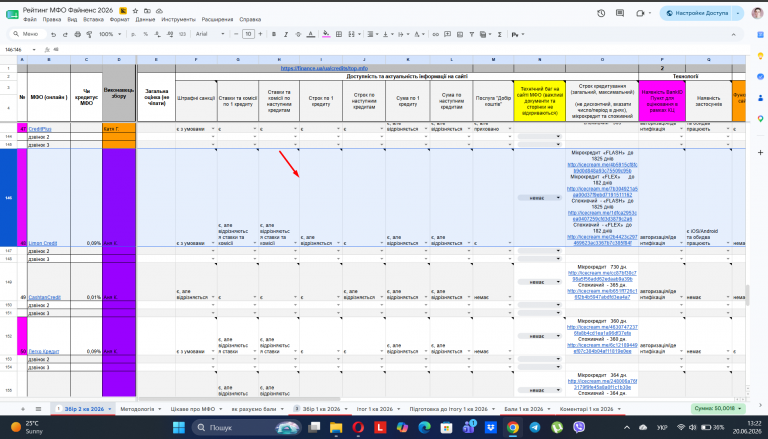This screenshot has height=439, width=768.
Task: Move document using folder icon near title
Action: pos(147,10)
